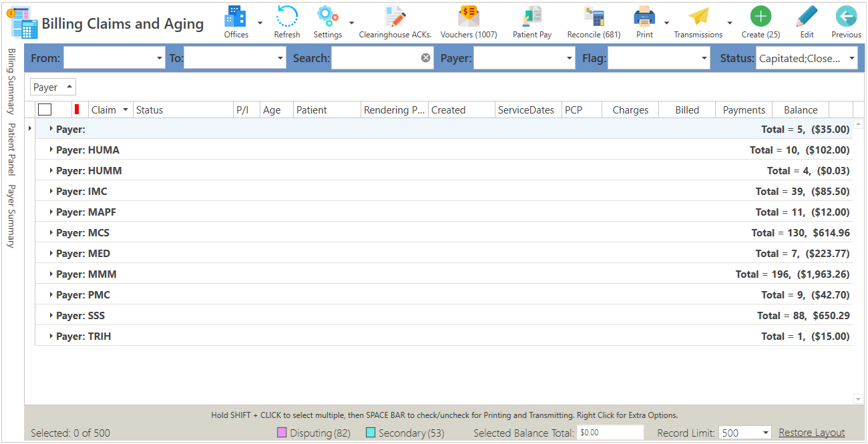This screenshot has height=444, width=868.
Task: Sort by the Status column header
Action: tap(182, 110)
